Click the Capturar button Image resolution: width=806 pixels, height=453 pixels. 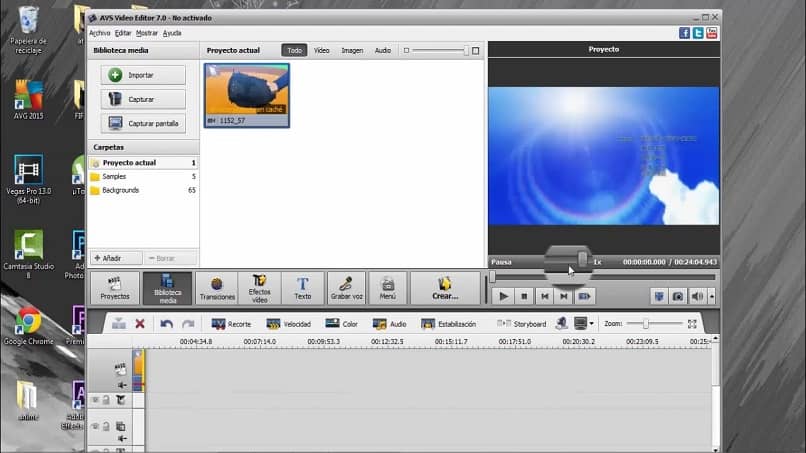[143, 99]
